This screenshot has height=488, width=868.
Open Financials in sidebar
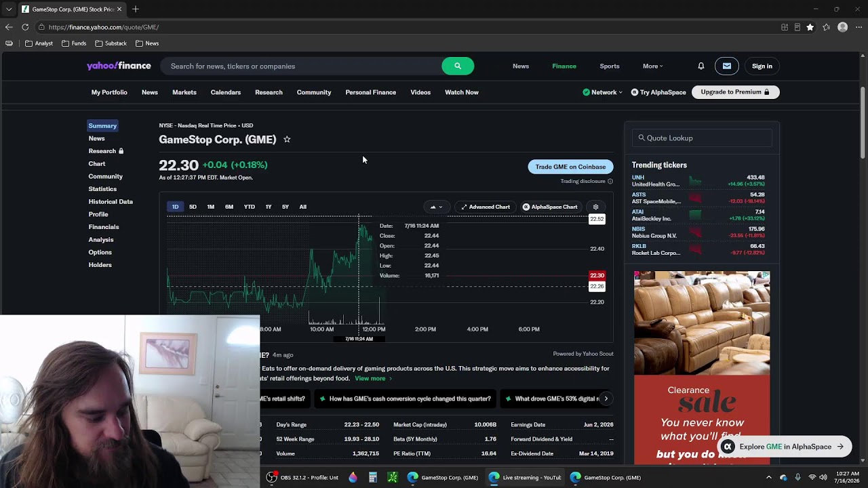103,227
